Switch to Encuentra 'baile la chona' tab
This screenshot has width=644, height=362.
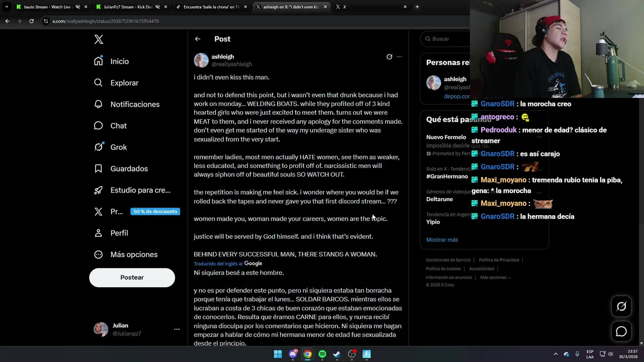211,7
